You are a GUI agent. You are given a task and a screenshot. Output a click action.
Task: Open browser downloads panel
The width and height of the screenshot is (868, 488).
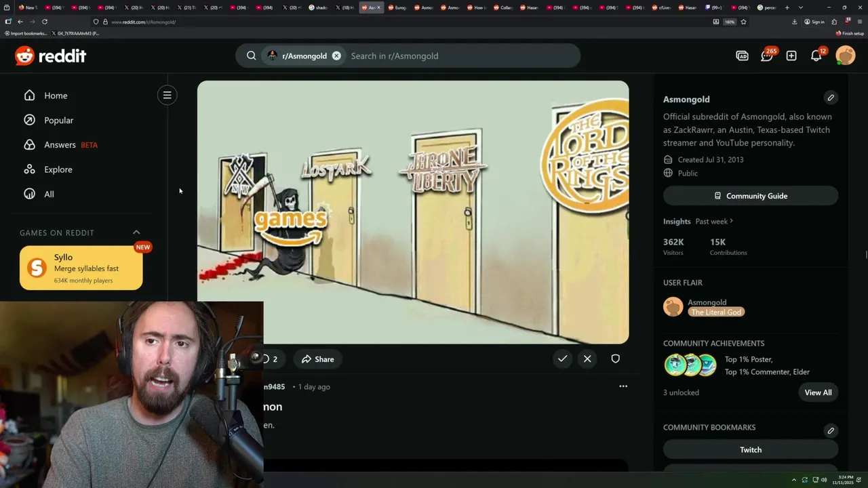(x=794, y=22)
